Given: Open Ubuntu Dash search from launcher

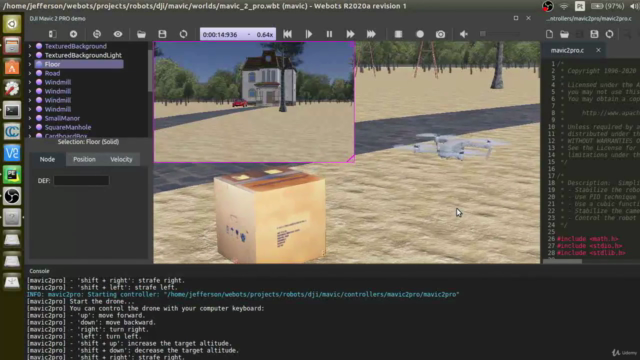Looking at the screenshot, I should (12, 24).
